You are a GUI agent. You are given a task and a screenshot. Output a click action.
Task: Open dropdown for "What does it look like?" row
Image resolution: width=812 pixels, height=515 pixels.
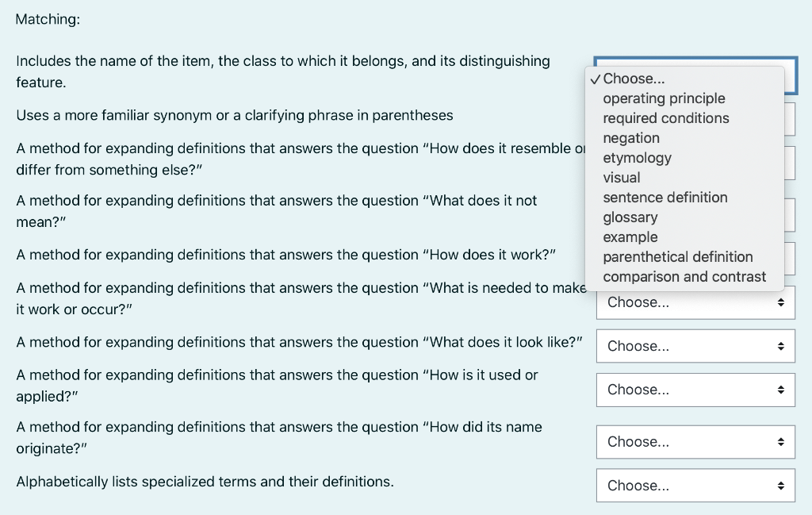click(x=695, y=346)
